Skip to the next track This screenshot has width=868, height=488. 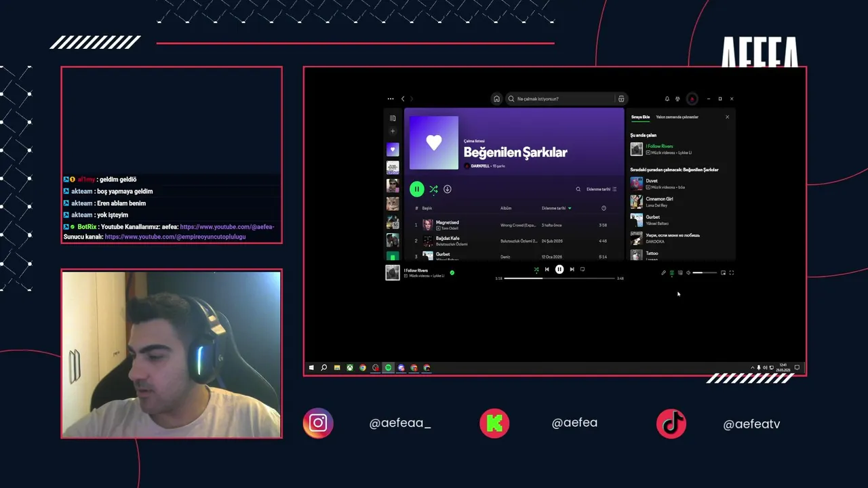pyautogui.click(x=572, y=269)
